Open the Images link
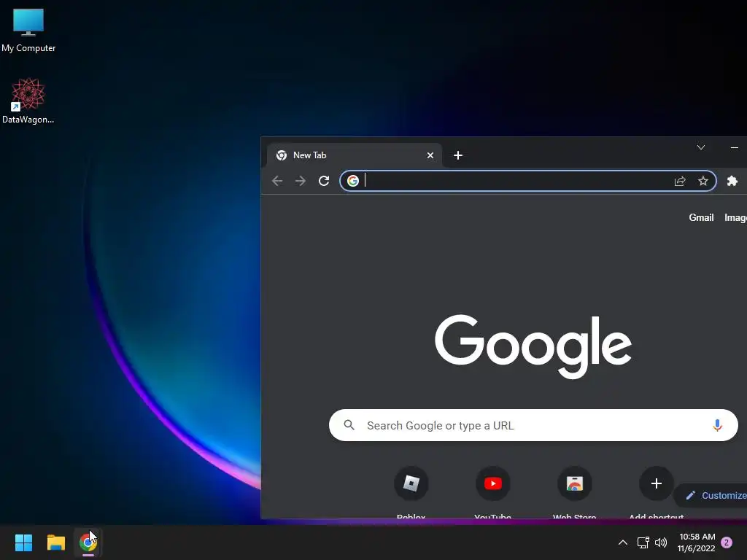 [735, 217]
